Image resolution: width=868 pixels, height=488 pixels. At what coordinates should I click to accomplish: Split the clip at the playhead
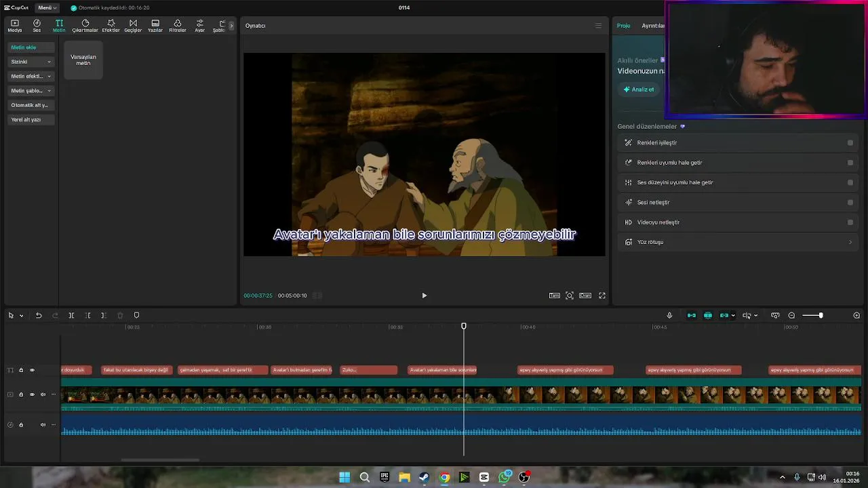pos(71,315)
